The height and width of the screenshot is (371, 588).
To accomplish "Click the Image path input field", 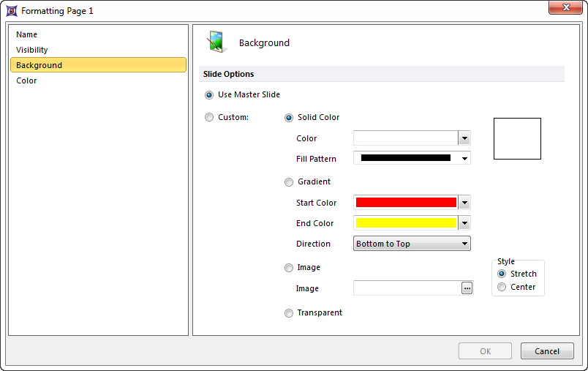I will 406,288.
